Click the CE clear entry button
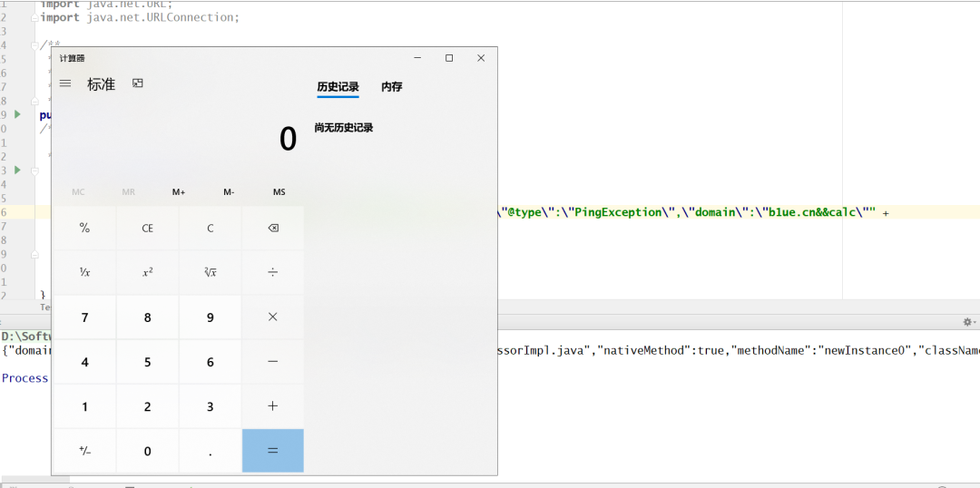The width and height of the screenshot is (980, 488). coord(148,228)
